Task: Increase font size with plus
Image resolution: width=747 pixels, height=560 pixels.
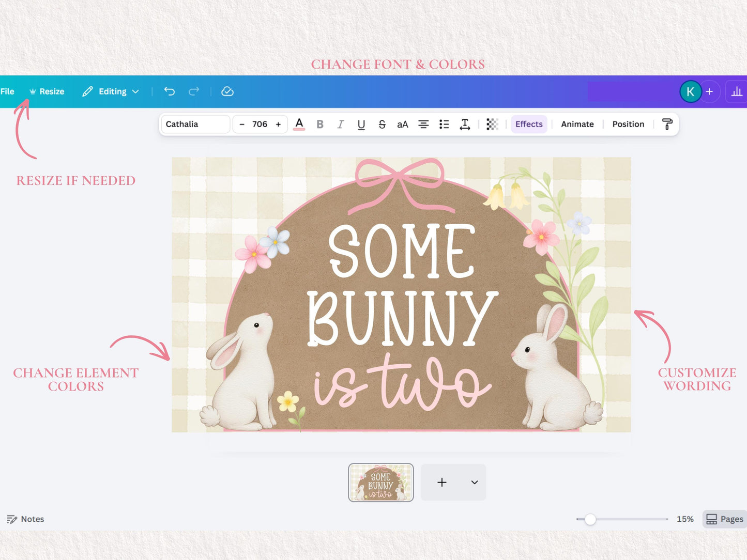Action: (278, 124)
